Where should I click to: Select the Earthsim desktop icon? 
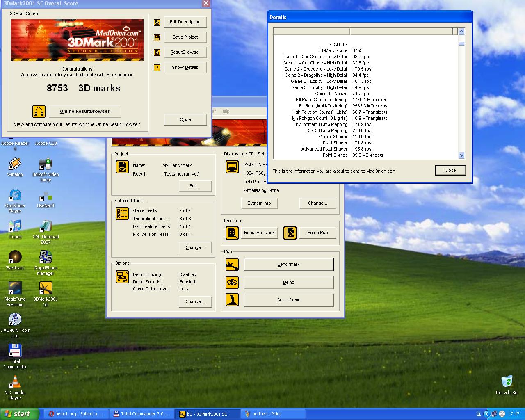(x=15, y=261)
